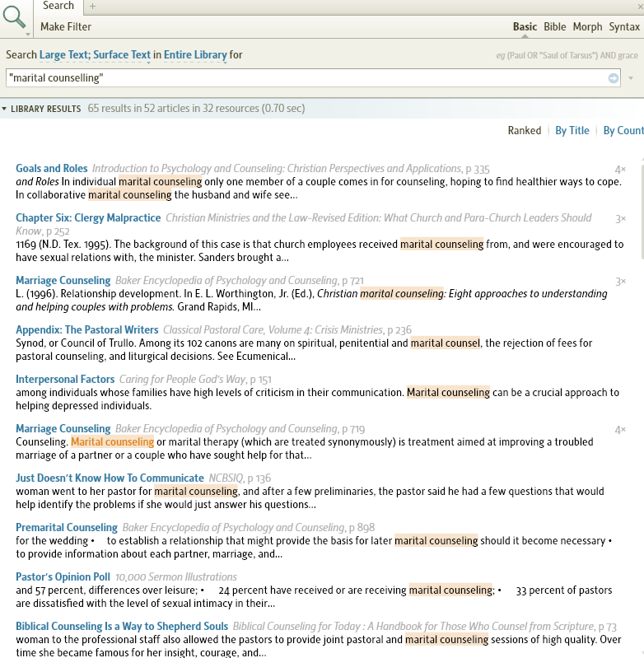
Task: Add a new search tab with plus icon
Action: coord(93,6)
